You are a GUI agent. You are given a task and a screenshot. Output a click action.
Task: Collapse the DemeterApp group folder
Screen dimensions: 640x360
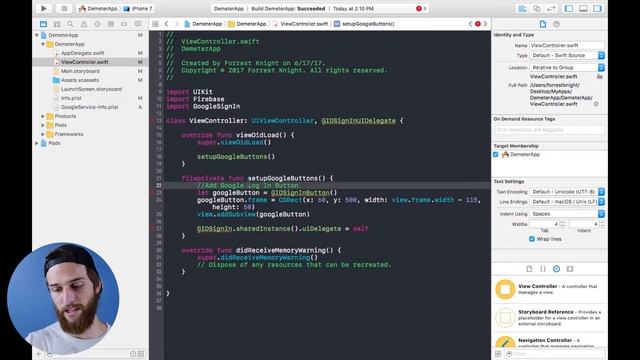click(43, 44)
